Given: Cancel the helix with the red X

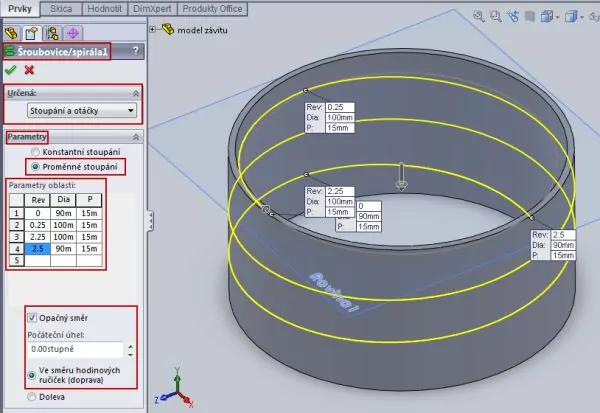Looking at the screenshot, I should [x=29, y=70].
